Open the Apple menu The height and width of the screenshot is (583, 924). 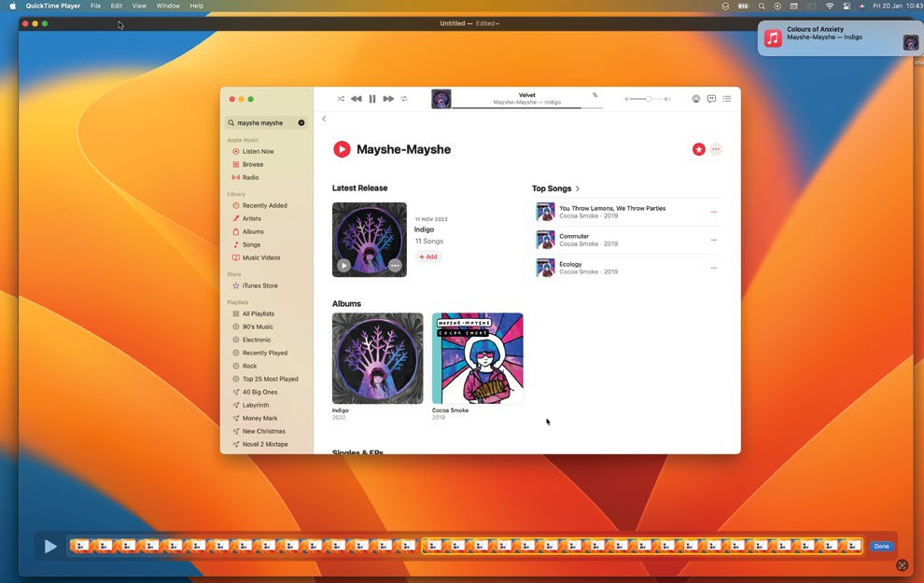tap(12, 6)
